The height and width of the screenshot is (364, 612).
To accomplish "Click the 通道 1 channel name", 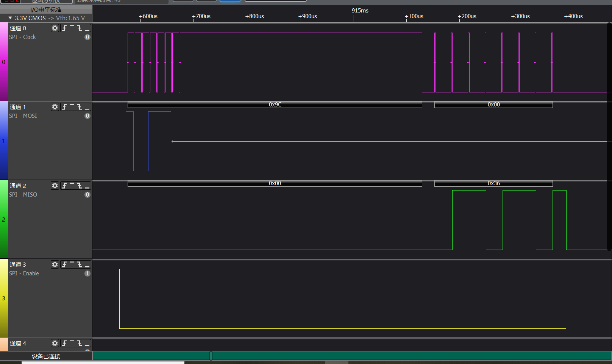I will [18, 107].
